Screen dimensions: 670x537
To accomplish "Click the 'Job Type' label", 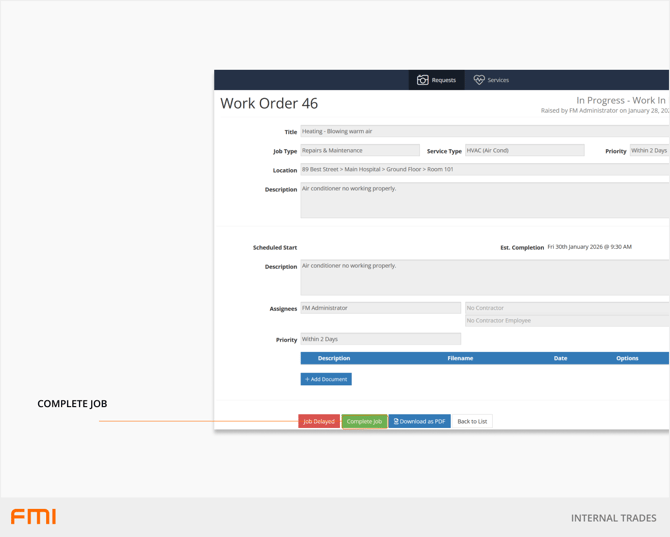I will 285,151.
